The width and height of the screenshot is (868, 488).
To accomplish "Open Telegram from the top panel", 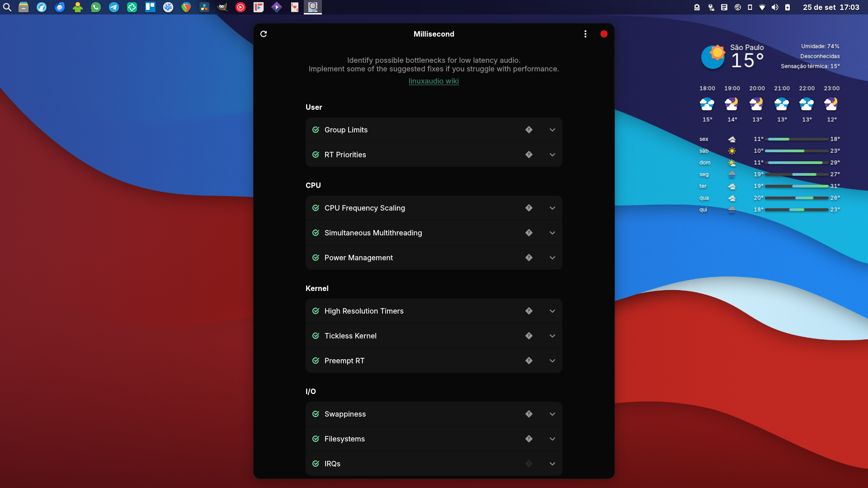I will click(x=114, y=7).
